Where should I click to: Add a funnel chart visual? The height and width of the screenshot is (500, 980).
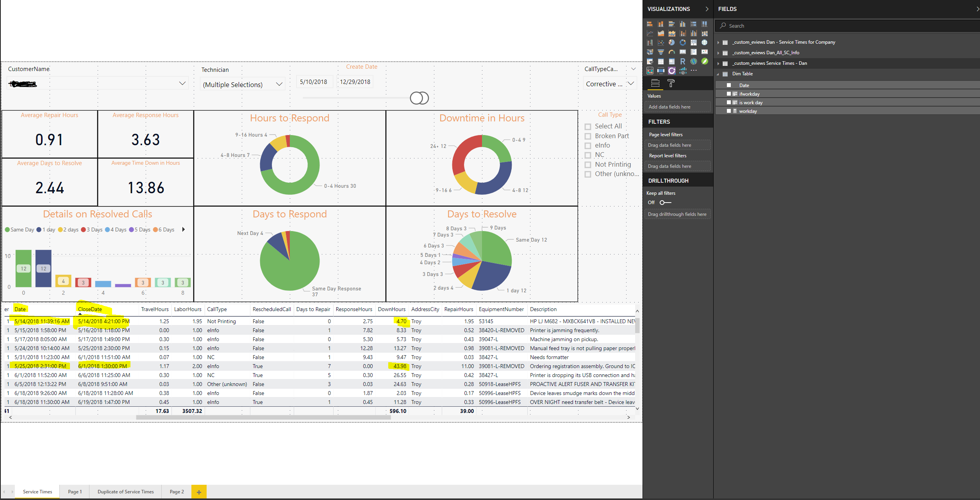click(661, 52)
